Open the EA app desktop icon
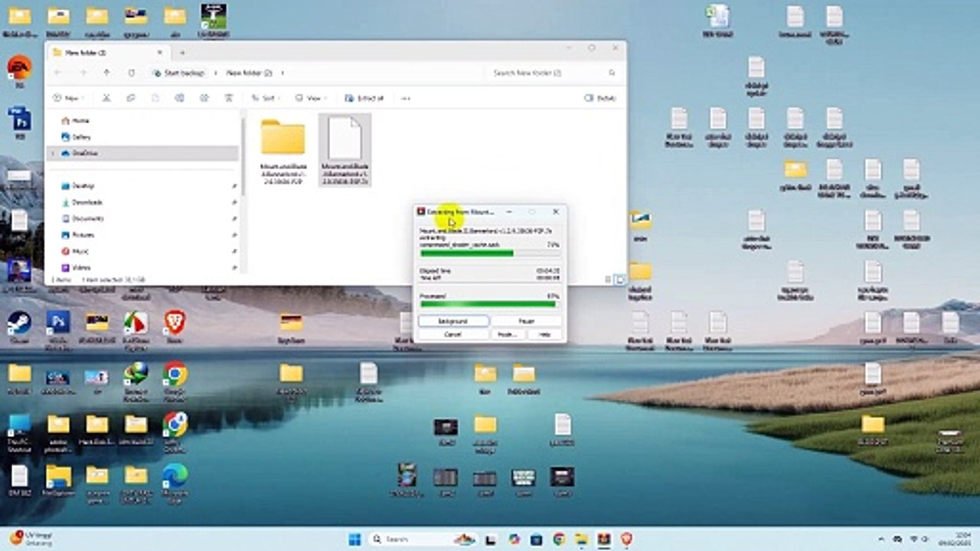Viewport: 980px width, 551px height. (19, 71)
